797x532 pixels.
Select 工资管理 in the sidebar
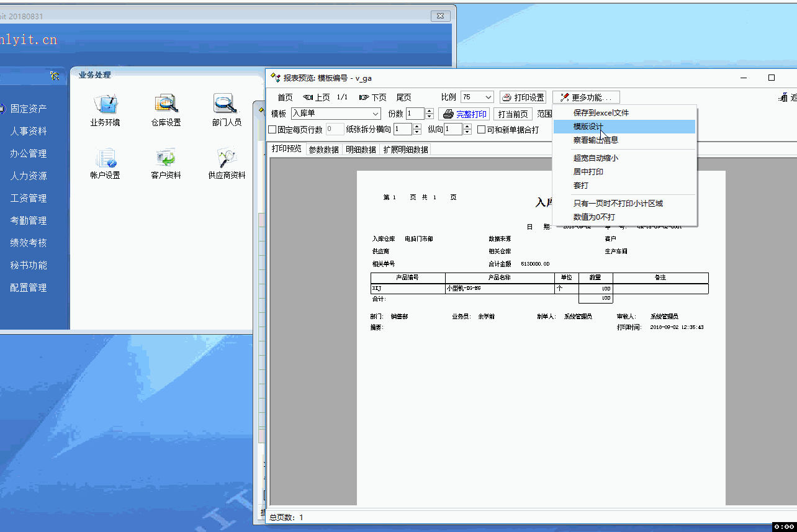[29, 198]
